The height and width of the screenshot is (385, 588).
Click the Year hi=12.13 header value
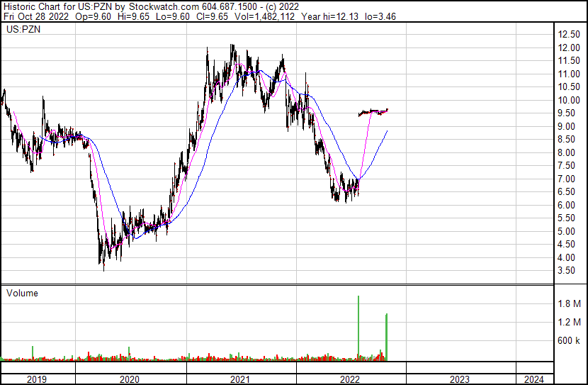click(x=330, y=16)
